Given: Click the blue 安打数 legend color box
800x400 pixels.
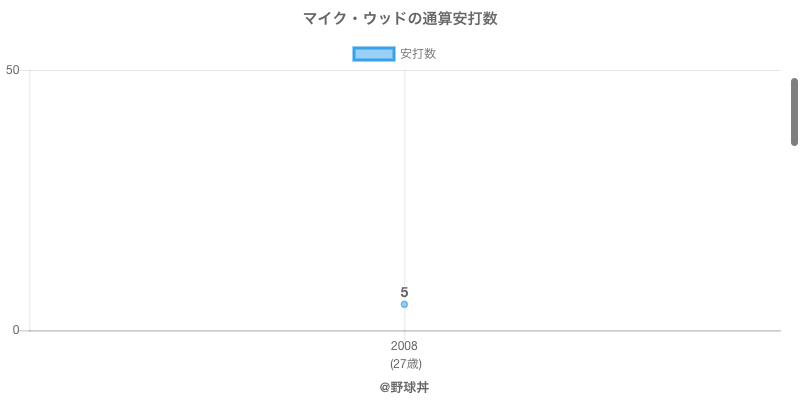Looking at the screenshot, I should [374, 54].
